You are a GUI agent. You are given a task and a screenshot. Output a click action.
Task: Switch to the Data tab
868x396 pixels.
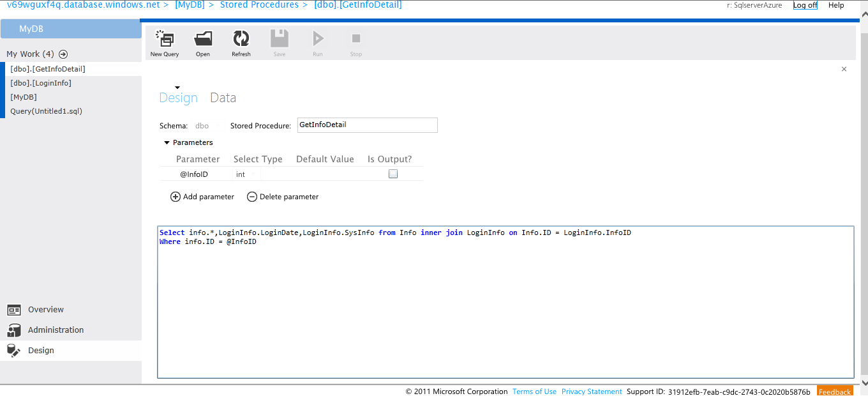[x=223, y=97]
